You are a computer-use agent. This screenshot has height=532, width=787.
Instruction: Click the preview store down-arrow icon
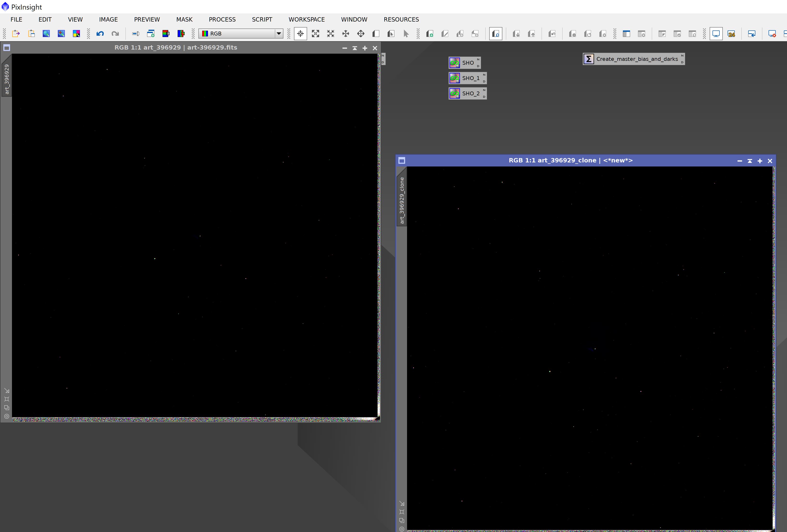pyautogui.click(x=517, y=34)
